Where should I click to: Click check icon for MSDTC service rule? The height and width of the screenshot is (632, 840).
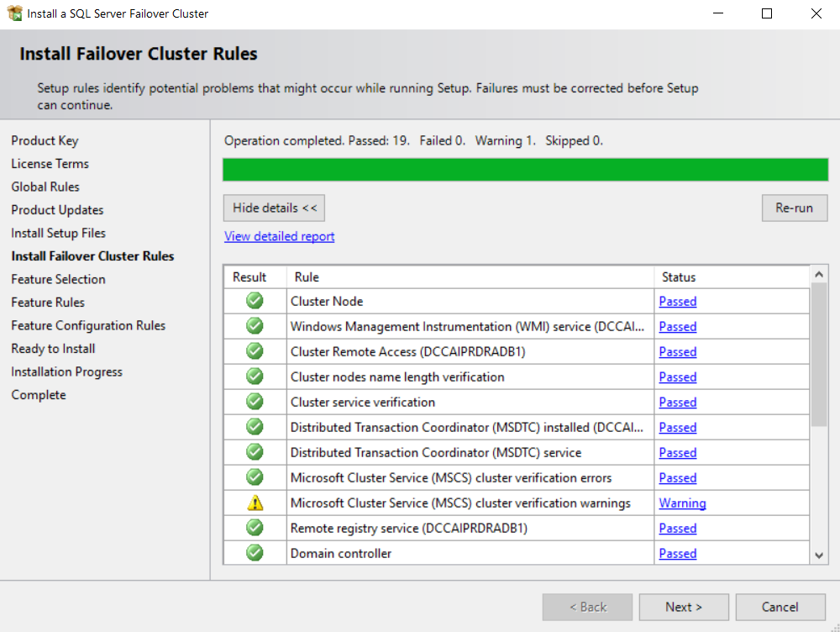pos(255,452)
